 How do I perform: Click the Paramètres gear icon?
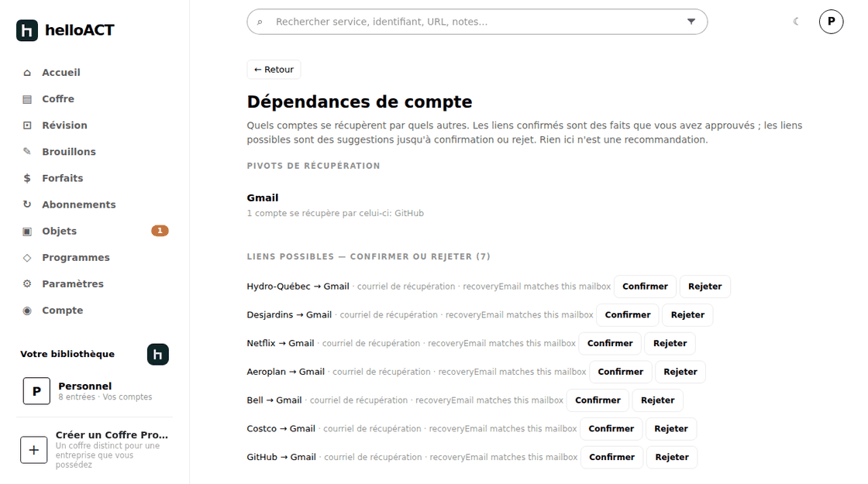(27, 283)
